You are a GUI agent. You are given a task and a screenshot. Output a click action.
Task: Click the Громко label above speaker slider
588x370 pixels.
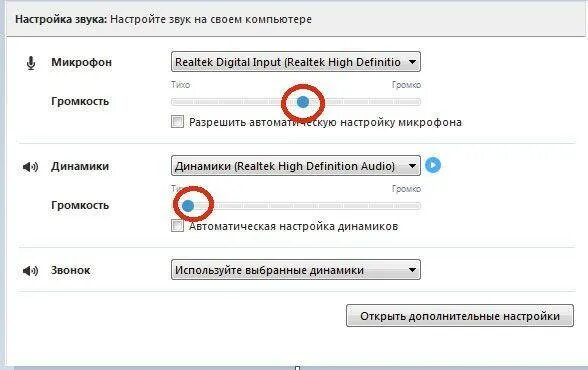point(406,189)
